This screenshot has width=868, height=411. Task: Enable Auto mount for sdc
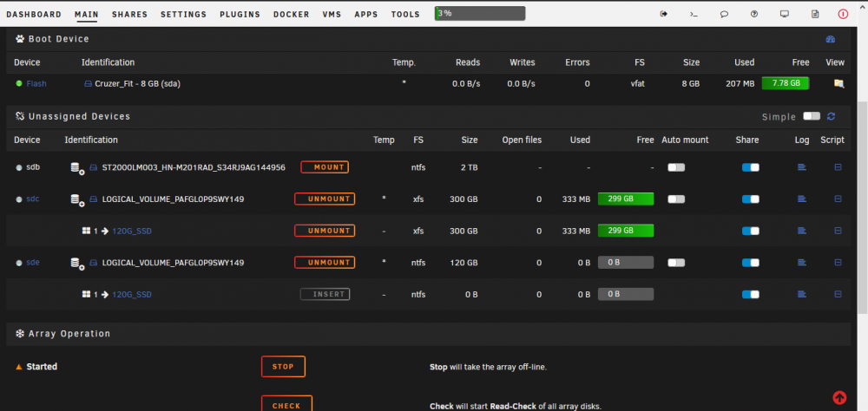pyautogui.click(x=676, y=199)
